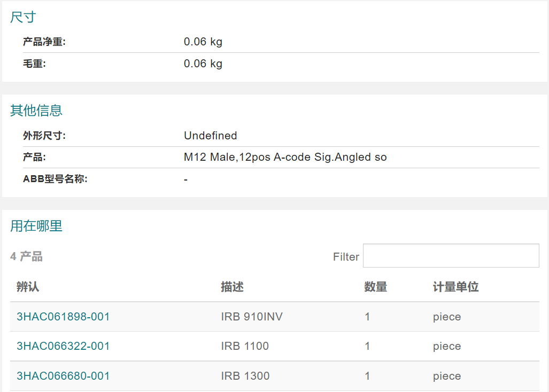Screen dimensions: 549x392
Task: Sort by the 计量单位 column header
Action: [x=455, y=287]
